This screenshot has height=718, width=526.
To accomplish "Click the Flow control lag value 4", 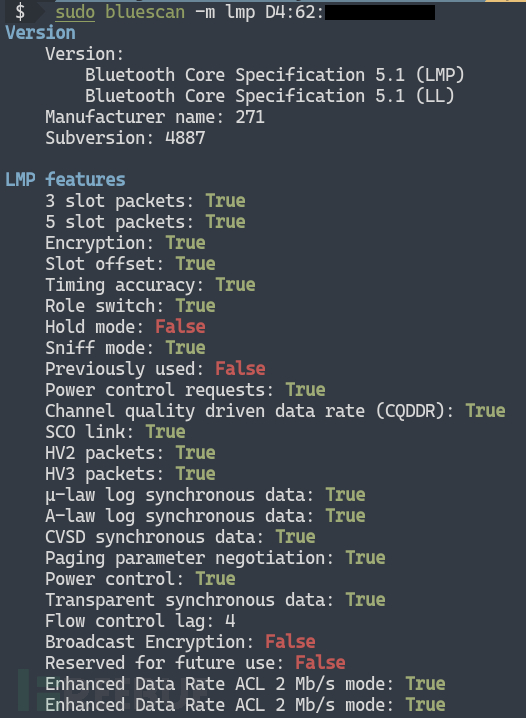I will [230, 621].
